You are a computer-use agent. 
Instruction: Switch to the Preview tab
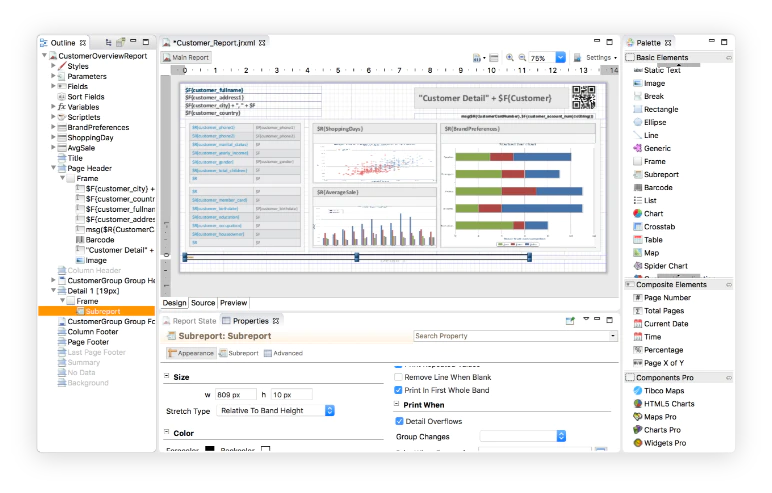(233, 303)
